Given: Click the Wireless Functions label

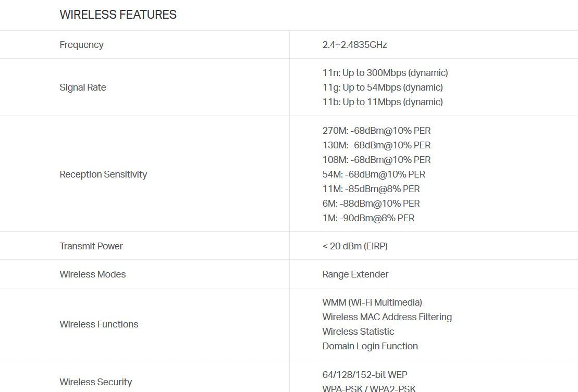Looking at the screenshot, I should [x=99, y=324].
